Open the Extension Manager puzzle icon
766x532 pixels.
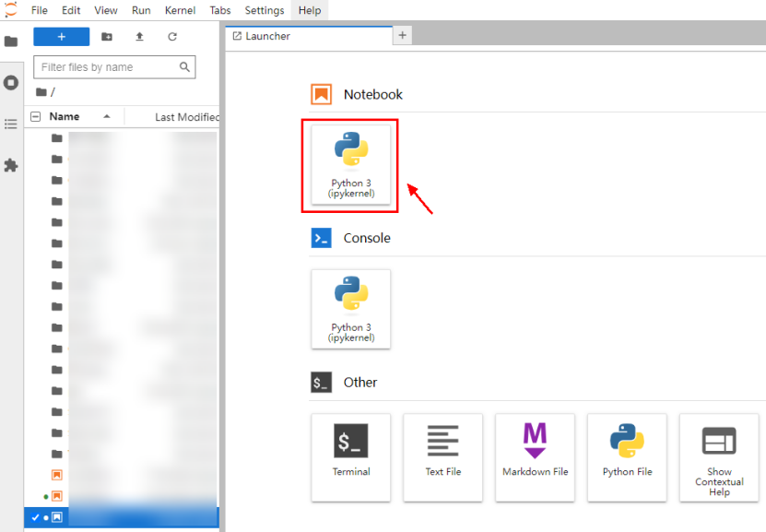click(11, 165)
